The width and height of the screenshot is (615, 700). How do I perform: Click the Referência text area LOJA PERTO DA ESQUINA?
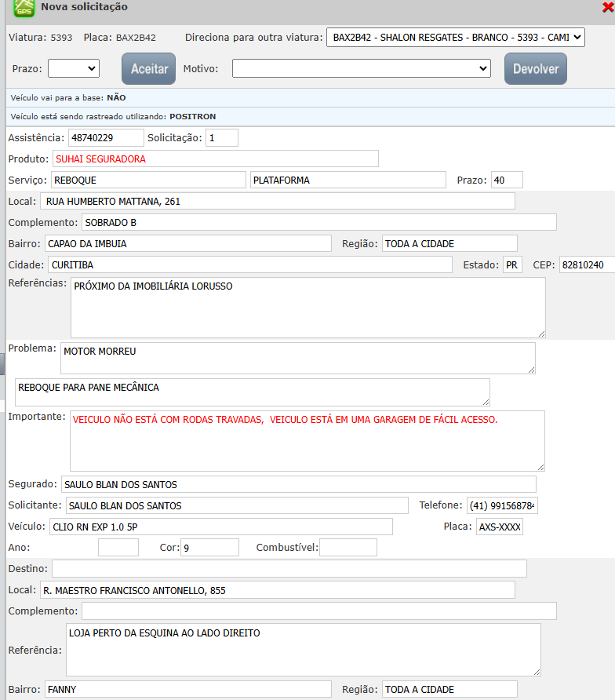point(304,650)
